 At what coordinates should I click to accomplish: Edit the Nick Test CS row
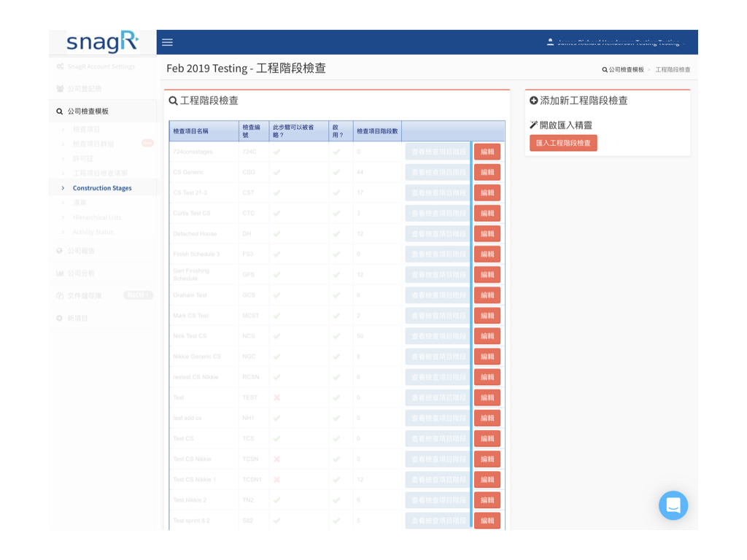click(487, 336)
